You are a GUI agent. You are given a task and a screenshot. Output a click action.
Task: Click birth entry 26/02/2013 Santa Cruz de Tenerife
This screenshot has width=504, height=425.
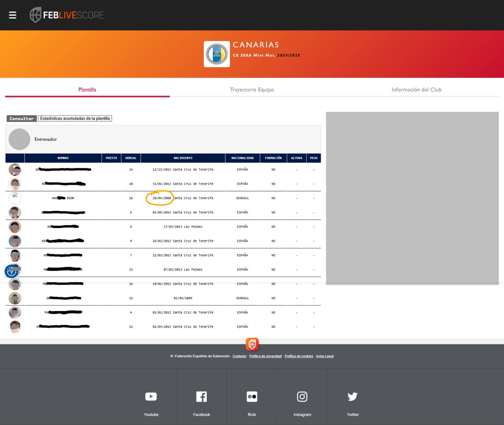183,241
